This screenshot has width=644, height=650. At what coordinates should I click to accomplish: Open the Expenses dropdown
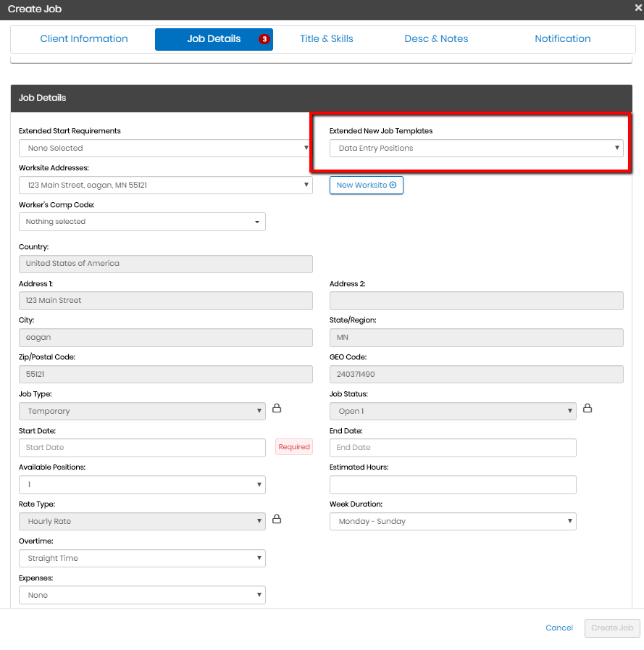pyautogui.click(x=142, y=596)
